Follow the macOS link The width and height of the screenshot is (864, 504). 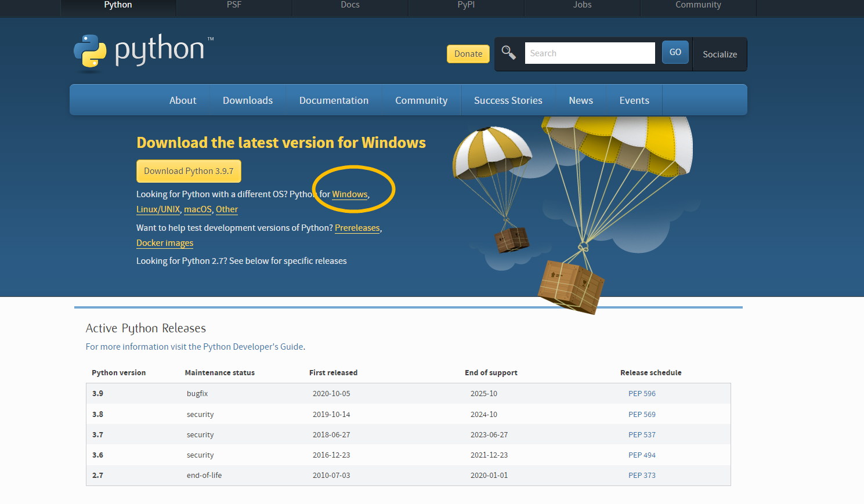click(198, 209)
